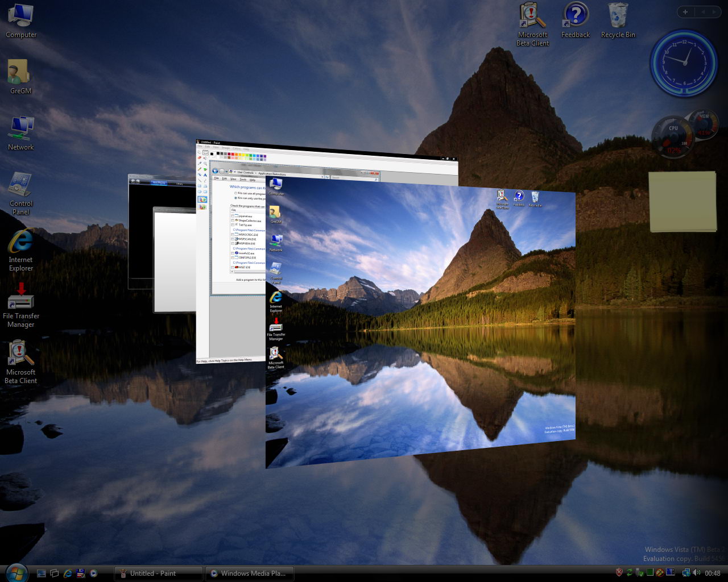728x582 pixels.
Task: Open the network connection tray icon
Action: point(686,573)
